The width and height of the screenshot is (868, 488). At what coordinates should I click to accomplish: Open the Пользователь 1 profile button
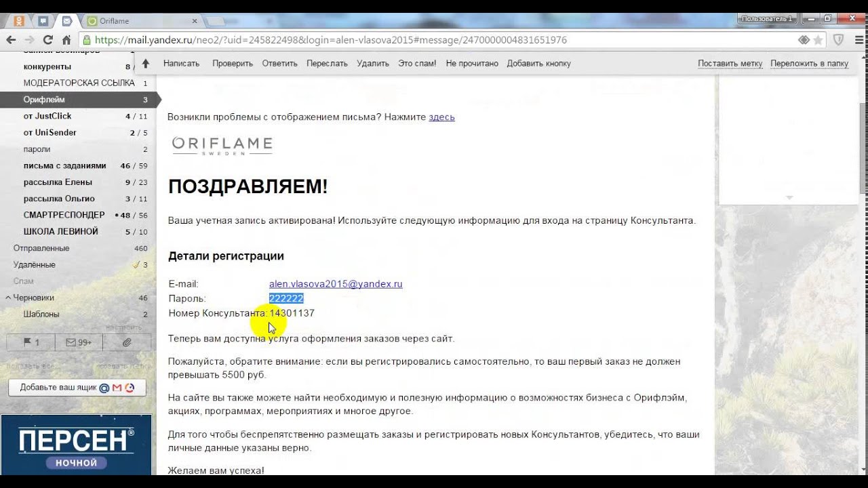766,19
